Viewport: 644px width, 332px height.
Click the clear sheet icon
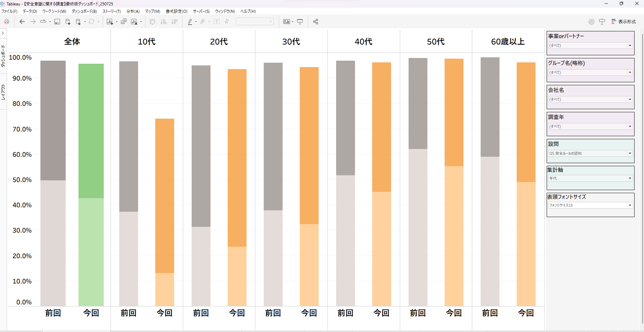point(134,22)
